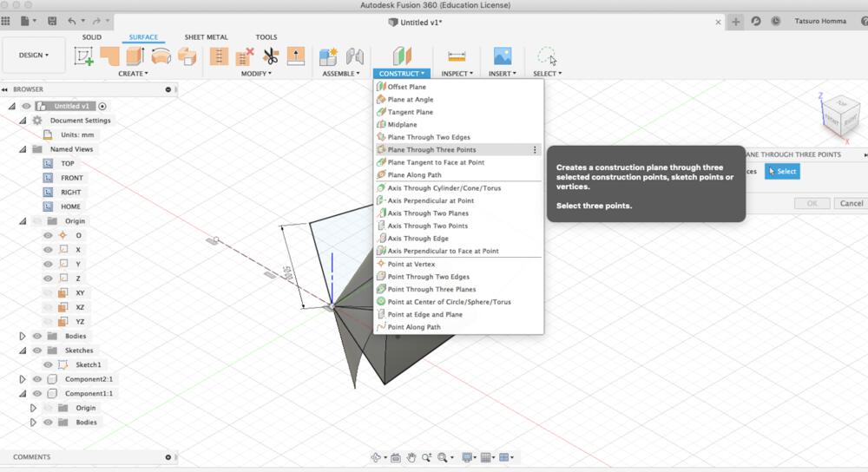The width and height of the screenshot is (868, 472).
Task: Click the New Component icon
Action: click(x=328, y=56)
